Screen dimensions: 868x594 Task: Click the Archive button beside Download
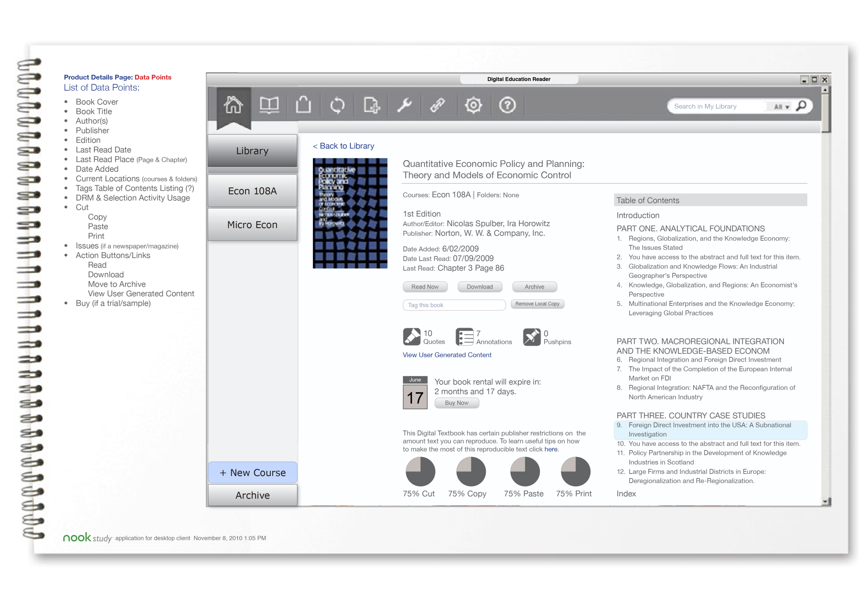coord(534,287)
